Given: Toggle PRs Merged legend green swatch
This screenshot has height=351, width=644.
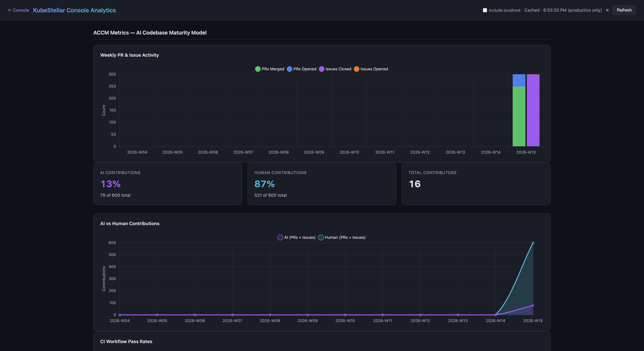Looking at the screenshot, I should (258, 69).
